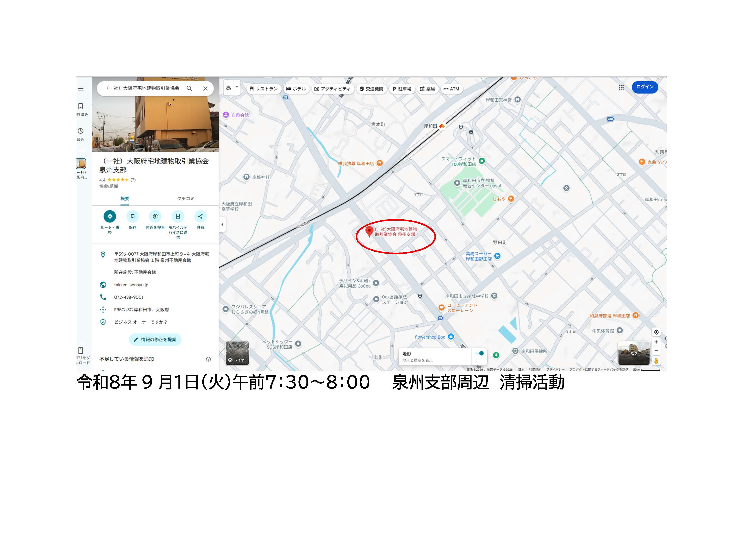Click コーヒーアンドスローレーン cafe marker

tap(442, 308)
